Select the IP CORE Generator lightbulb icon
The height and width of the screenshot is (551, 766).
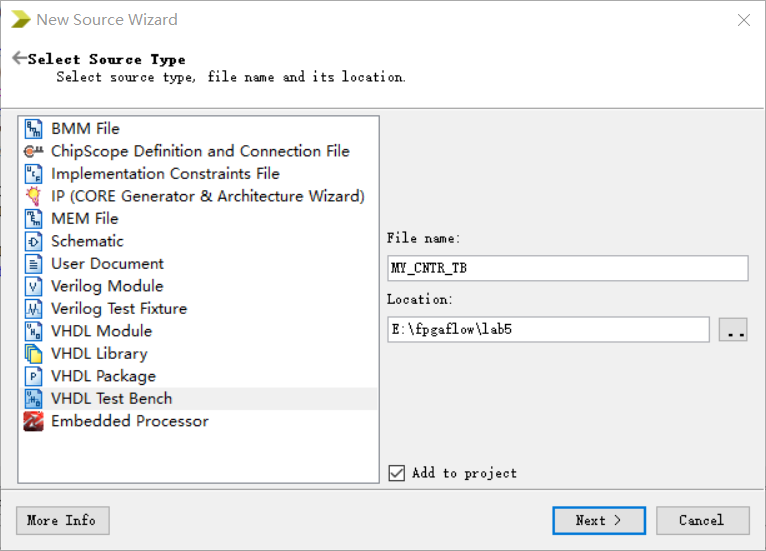[x=33, y=196]
